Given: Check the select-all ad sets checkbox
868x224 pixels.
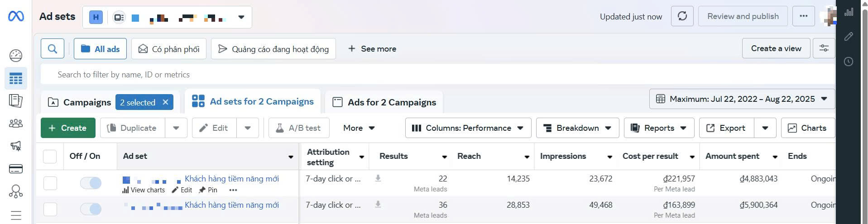Looking at the screenshot, I should point(50,156).
